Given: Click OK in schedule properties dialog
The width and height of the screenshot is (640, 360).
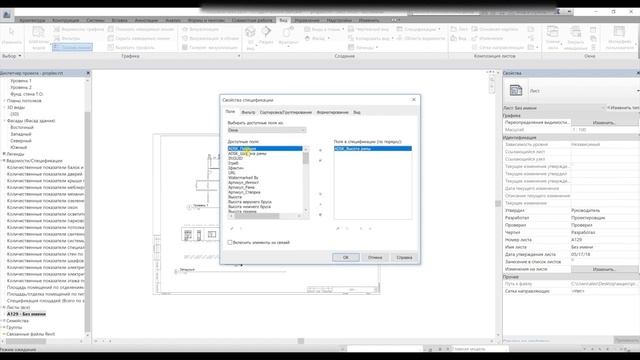Looking at the screenshot, I should (x=346, y=258).
